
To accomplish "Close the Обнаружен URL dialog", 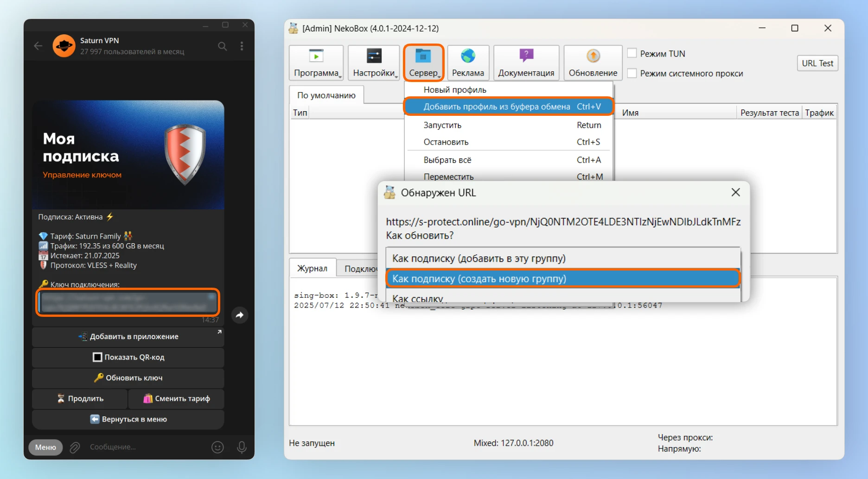I will point(735,192).
